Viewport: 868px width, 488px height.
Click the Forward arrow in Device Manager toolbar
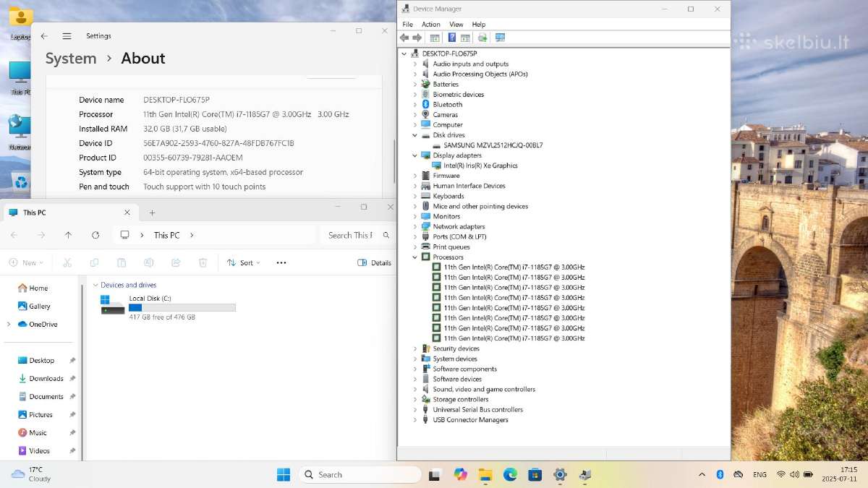[417, 38]
